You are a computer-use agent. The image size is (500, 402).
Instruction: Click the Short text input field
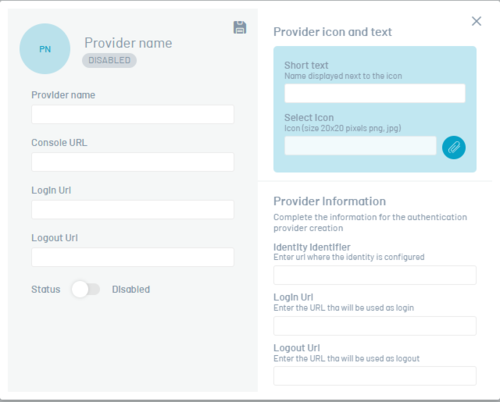pyautogui.click(x=375, y=93)
